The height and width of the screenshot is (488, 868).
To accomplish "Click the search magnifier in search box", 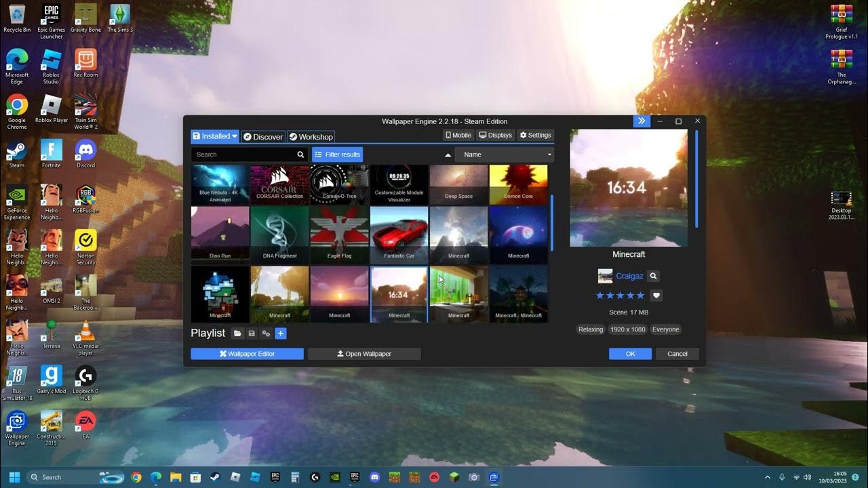I will coord(300,155).
